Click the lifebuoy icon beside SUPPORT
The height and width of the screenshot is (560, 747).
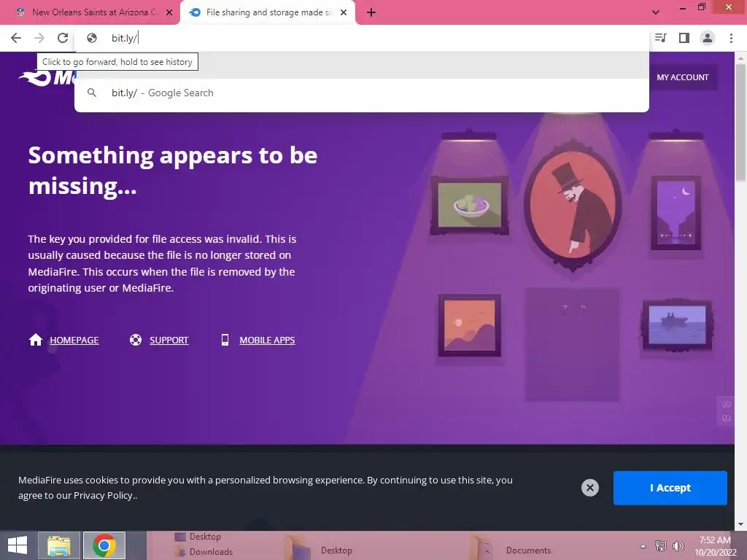click(x=136, y=340)
